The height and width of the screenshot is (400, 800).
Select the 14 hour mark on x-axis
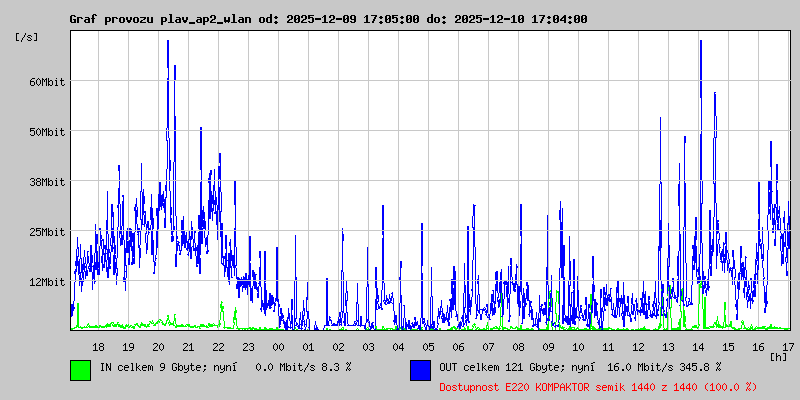coord(698,347)
